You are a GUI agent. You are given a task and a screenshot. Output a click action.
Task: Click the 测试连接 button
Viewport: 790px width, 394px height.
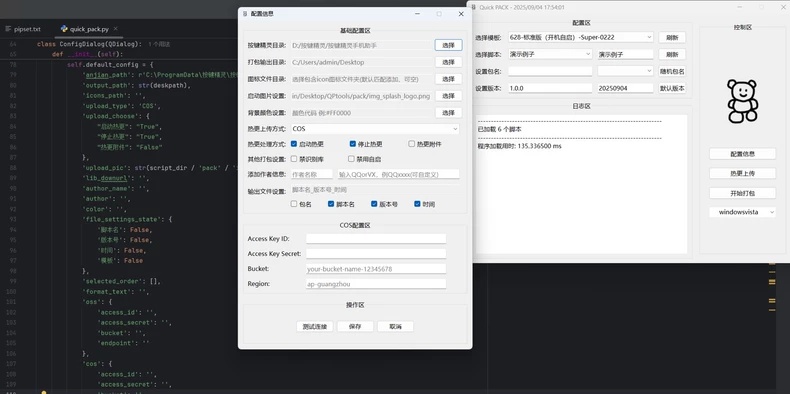click(315, 326)
